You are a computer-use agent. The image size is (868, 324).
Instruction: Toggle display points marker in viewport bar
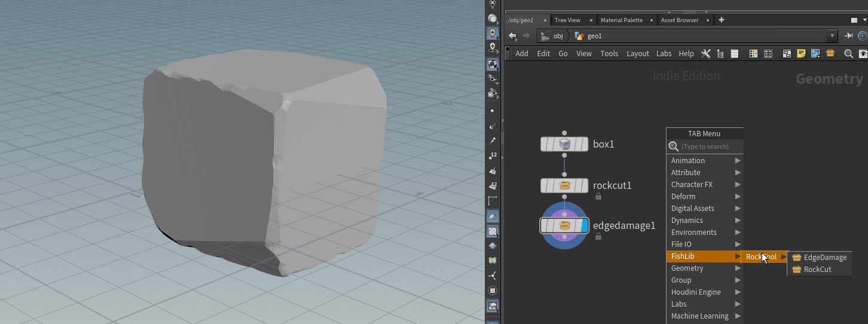[x=493, y=111]
